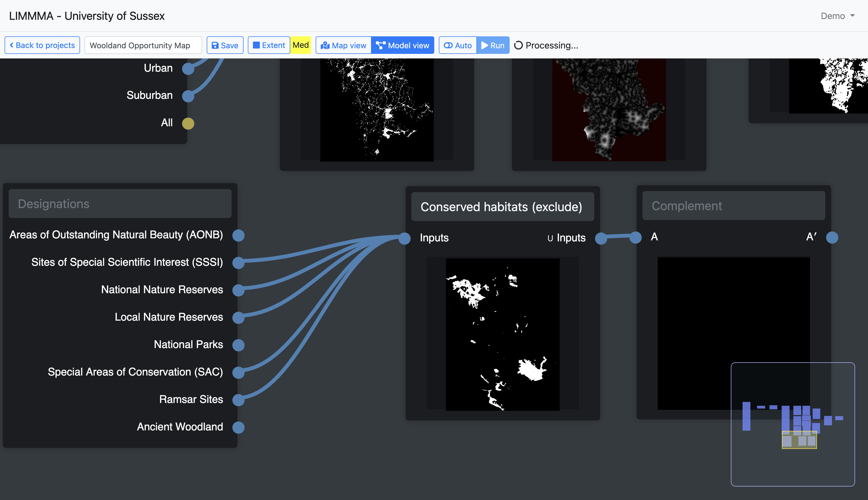Switch to Model view

(403, 45)
